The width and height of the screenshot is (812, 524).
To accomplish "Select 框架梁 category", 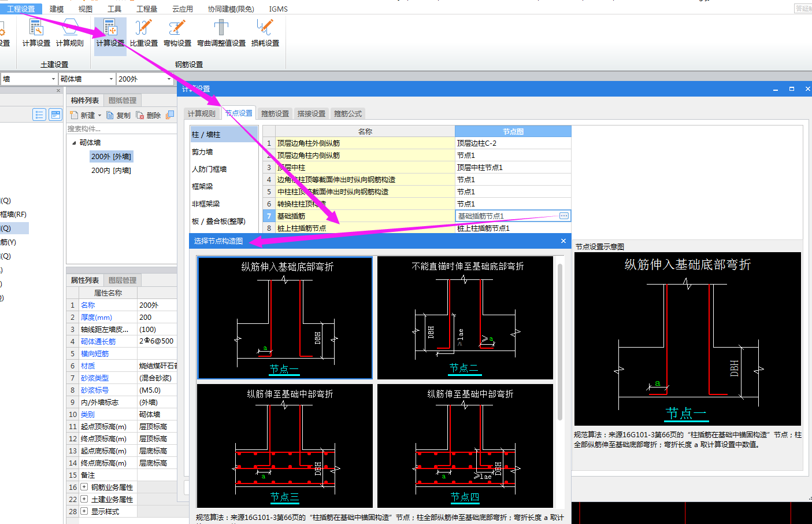I will tap(224, 186).
